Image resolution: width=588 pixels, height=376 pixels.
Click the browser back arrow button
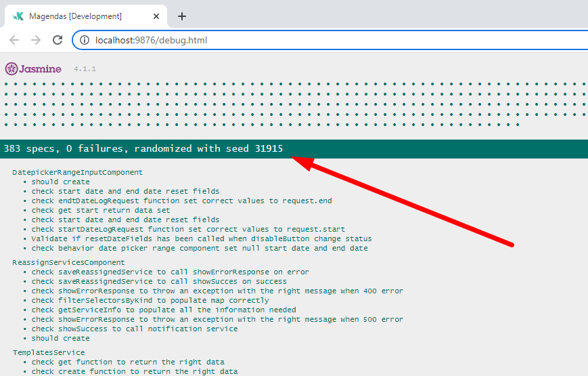click(x=14, y=40)
